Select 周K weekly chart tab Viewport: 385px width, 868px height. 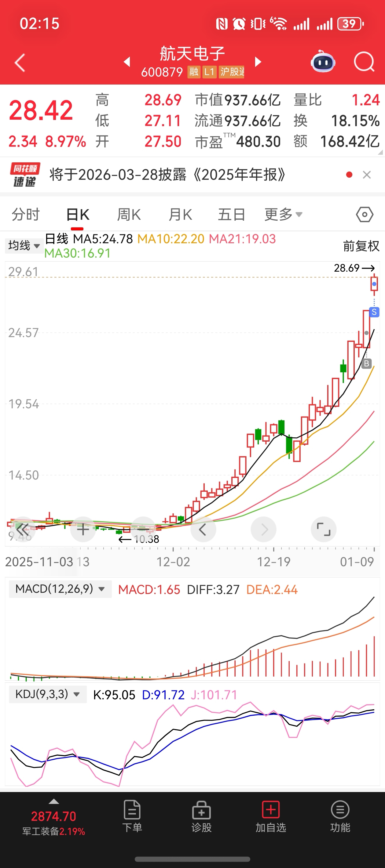point(129,215)
